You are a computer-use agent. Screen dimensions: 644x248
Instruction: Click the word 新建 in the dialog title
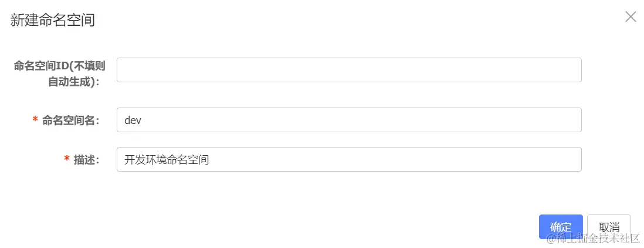pos(21,20)
